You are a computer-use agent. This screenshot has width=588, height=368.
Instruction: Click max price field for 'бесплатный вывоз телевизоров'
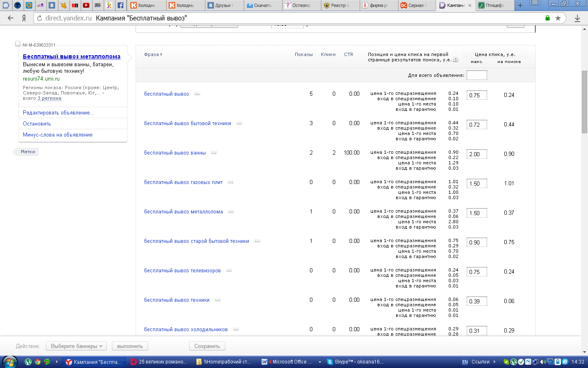click(477, 272)
